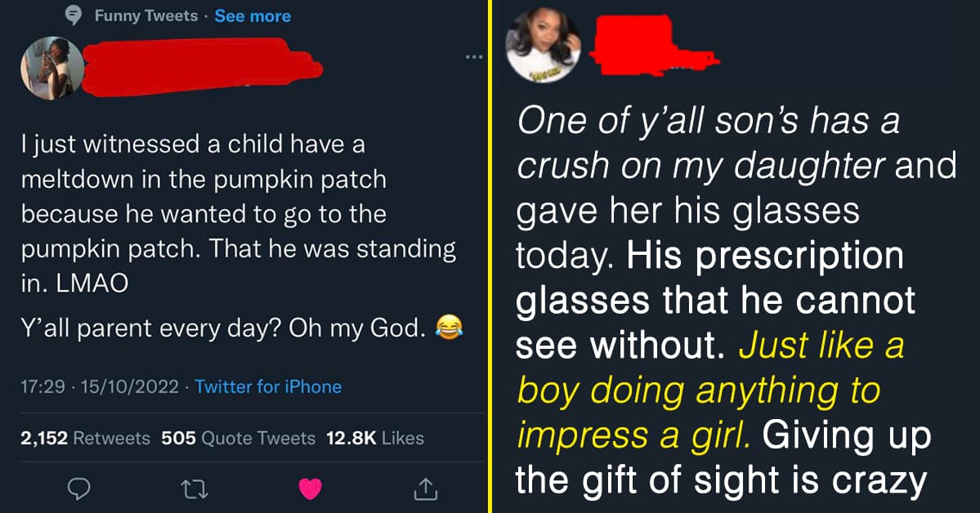Retweet the pumpkin patch tweet
The height and width of the screenshot is (513, 980).
pos(194,488)
